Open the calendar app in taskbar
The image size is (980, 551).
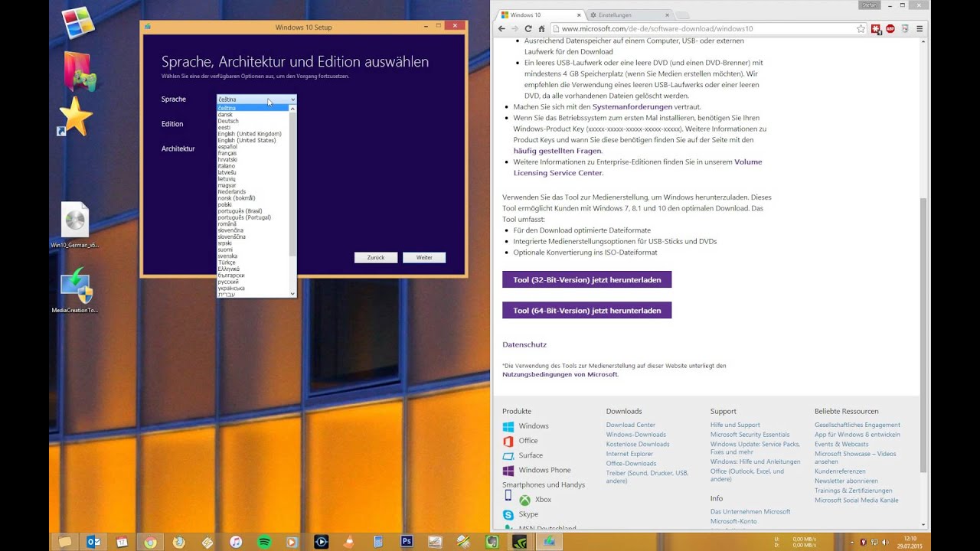pyautogui.click(x=122, y=542)
